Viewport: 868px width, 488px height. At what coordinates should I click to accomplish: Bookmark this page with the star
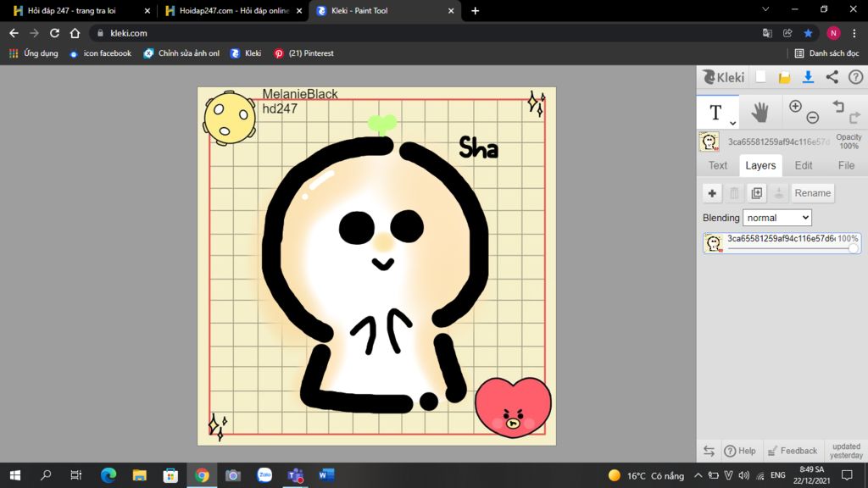(808, 33)
